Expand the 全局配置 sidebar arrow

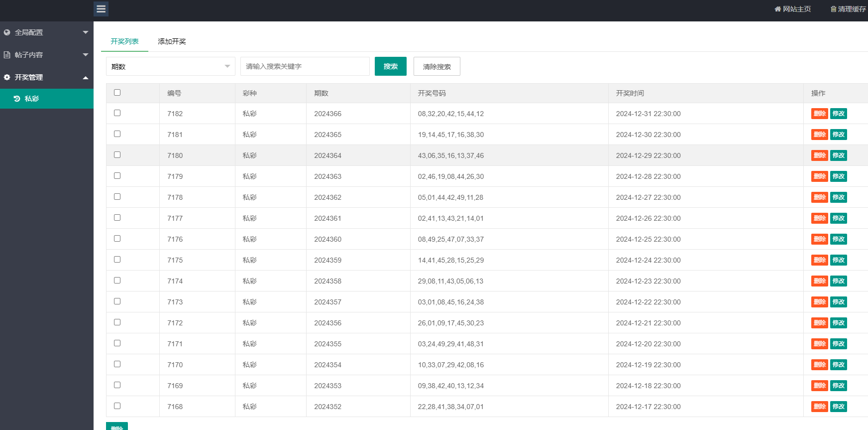(x=86, y=32)
